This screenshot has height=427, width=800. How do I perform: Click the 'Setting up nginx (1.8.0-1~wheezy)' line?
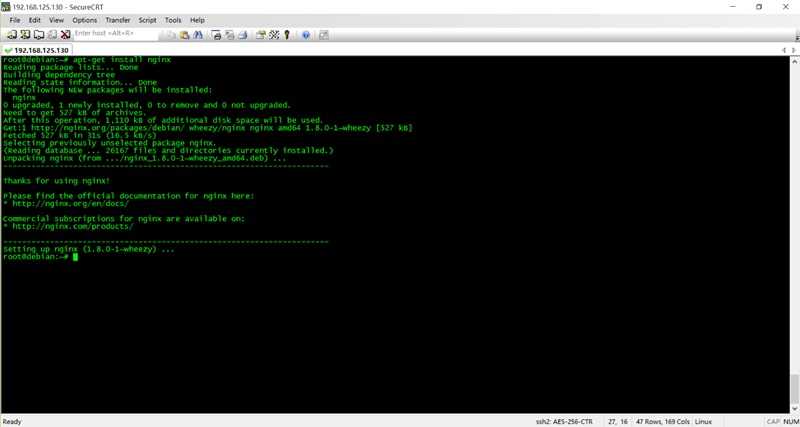(89, 249)
